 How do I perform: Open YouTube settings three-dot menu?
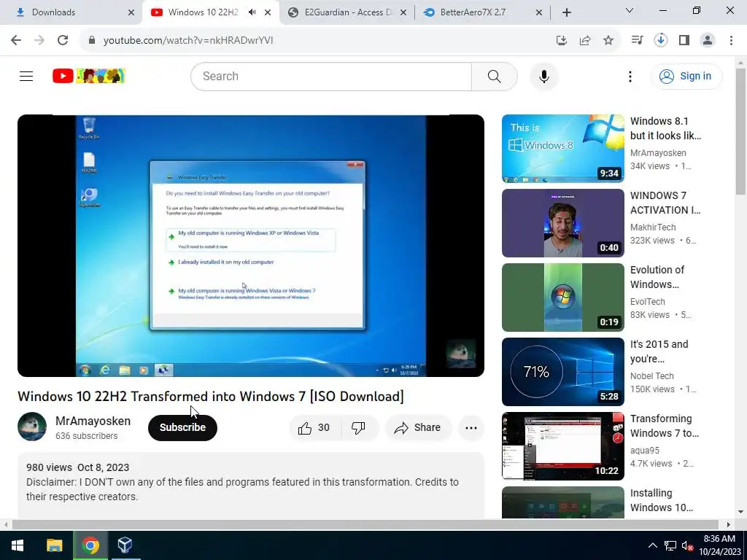point(630,76)
